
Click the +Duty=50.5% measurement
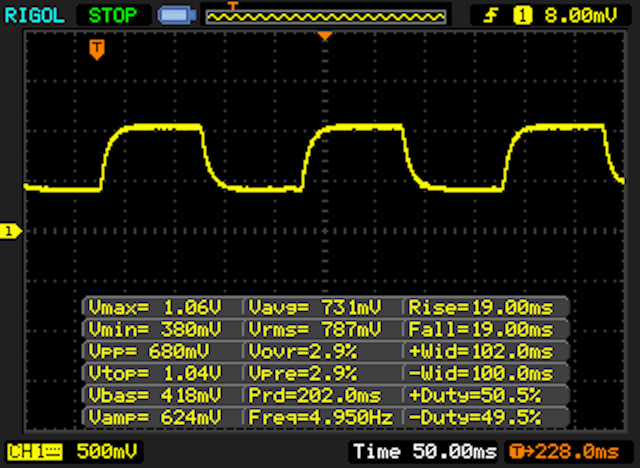click(475, 395)
